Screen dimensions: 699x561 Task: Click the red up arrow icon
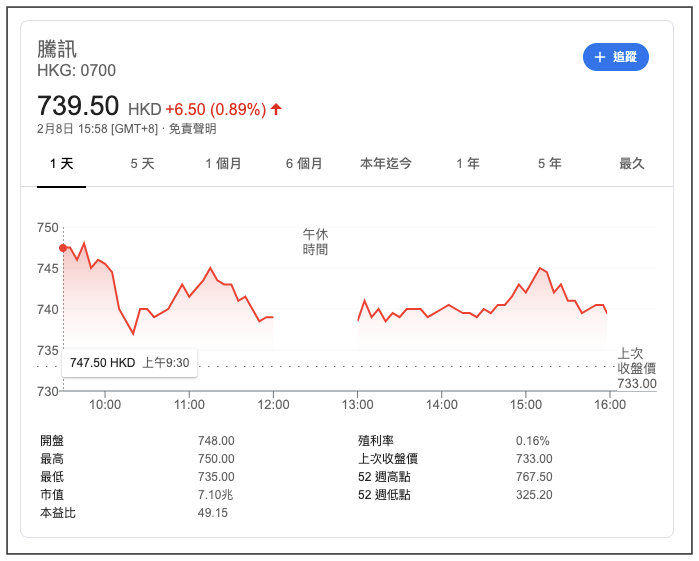pos(276,109)
